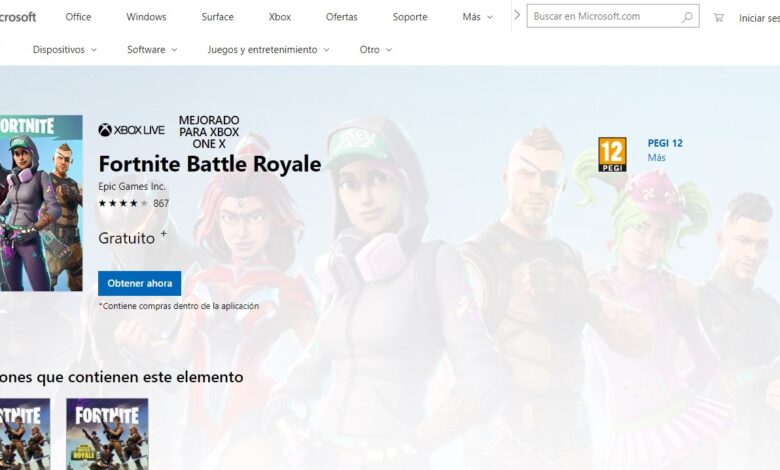
Task: Click the Gratuito price text
Action: pos(126,238)
